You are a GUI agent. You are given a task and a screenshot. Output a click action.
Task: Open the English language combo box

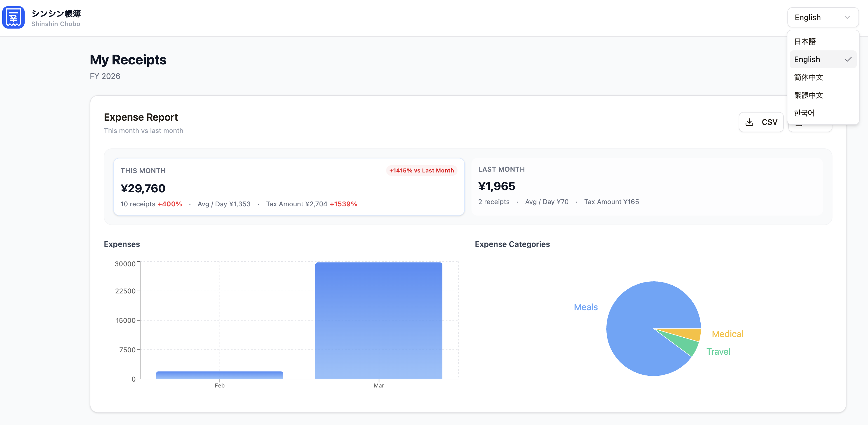click(x=822, y=18)
